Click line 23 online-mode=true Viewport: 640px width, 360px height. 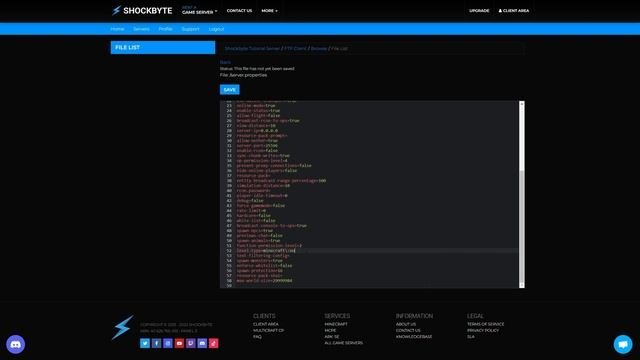256,106
